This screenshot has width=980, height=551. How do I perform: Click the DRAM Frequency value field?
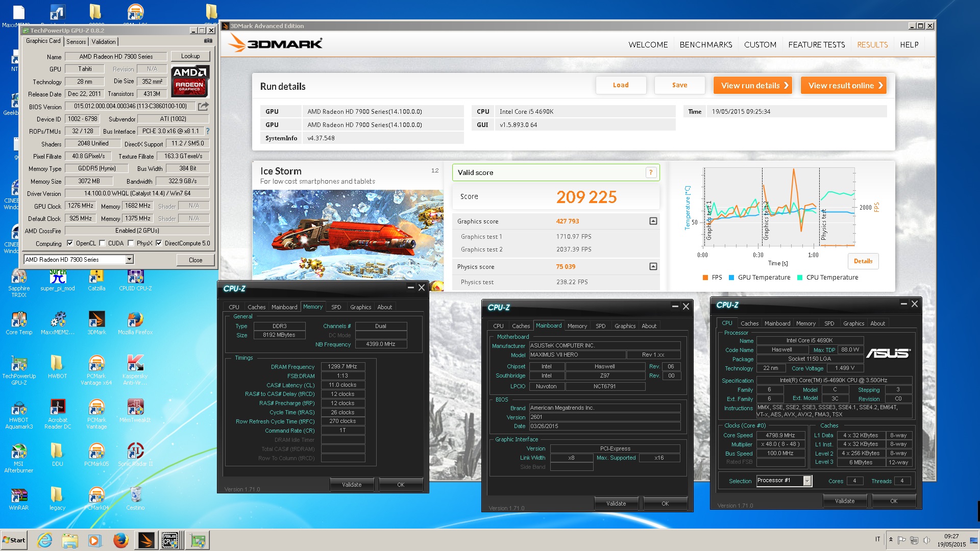(342, 366)
